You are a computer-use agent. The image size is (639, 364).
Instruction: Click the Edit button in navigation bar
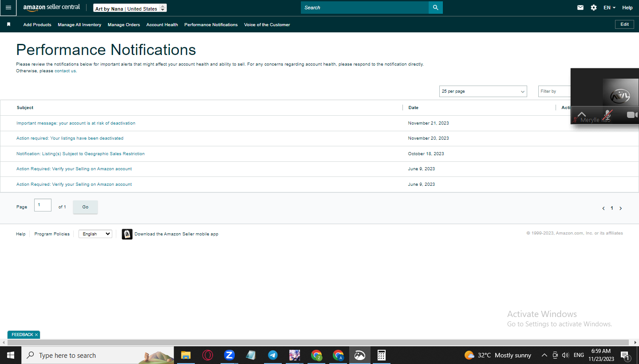click(624, 24)
